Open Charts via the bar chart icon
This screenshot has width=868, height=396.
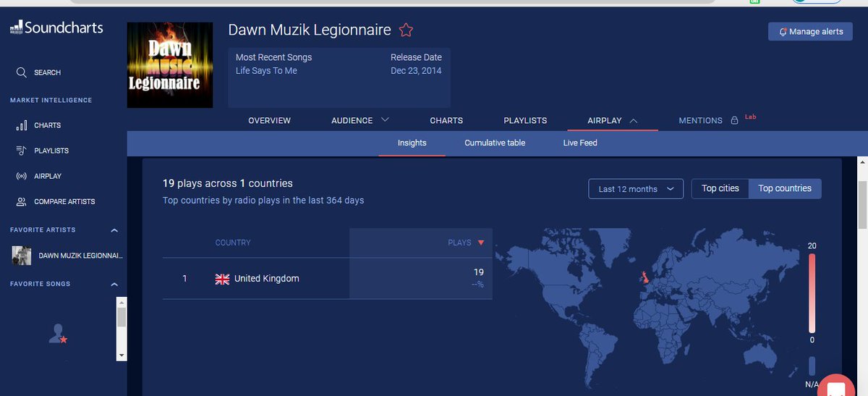pos(21,125)
